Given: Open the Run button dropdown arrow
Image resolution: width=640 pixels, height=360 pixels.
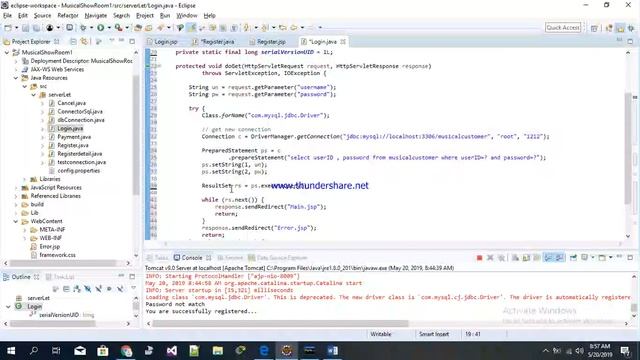Looking at the screenshot, I should [109, 28].
